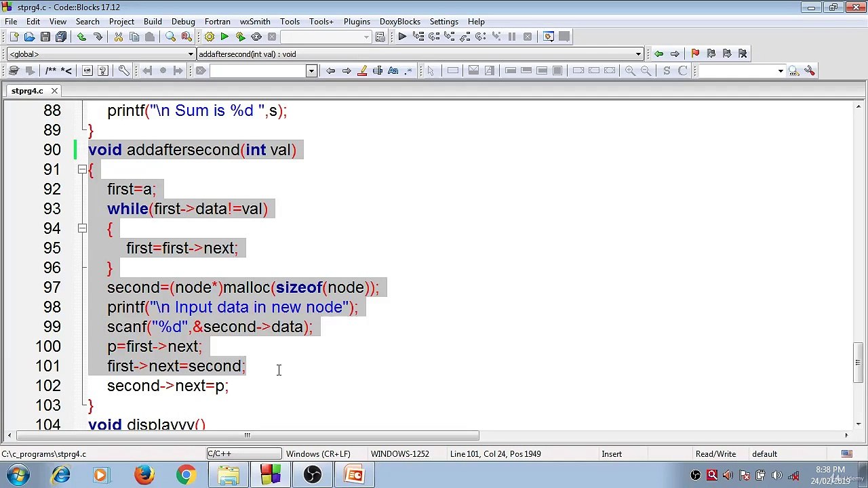Open the File menu
The image size is (868, 488).
pos(11,22)
